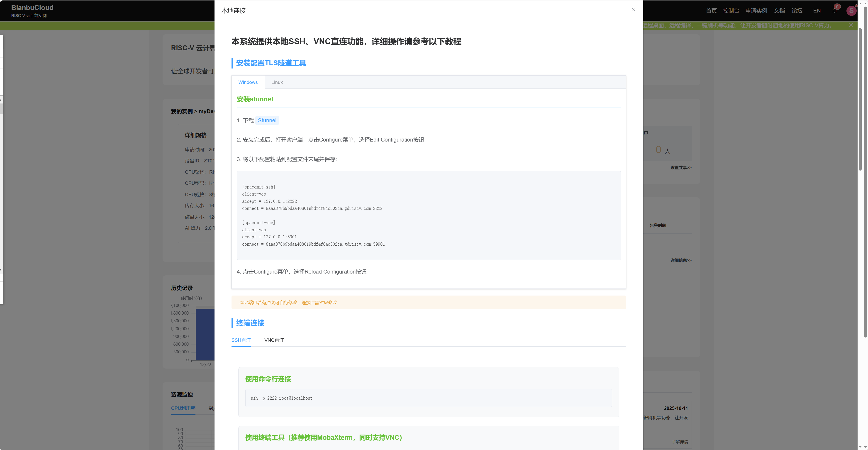Open 文档 navigation item
The height and width of the screenshot is (450, 868).
pyautogui.click(x=779, y=10)
